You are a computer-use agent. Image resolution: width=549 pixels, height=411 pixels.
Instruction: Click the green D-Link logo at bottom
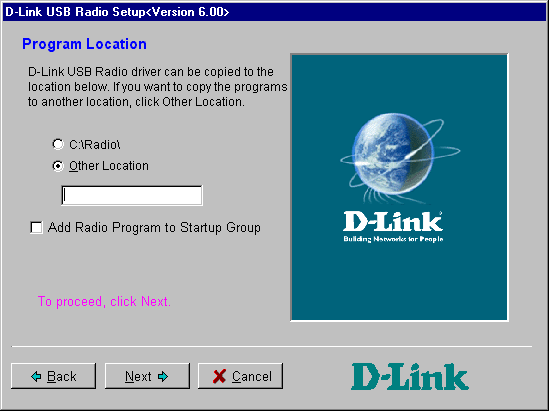click(x=410, y=377)
